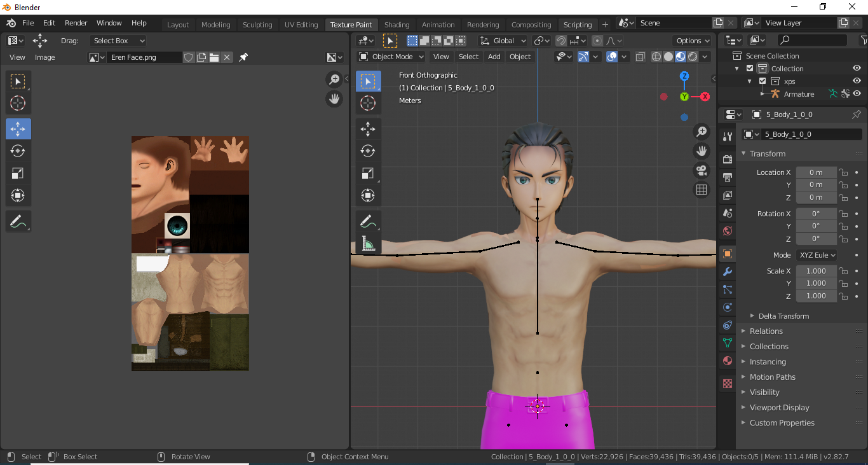Open the File menu
868x465 pixels.
28,23
